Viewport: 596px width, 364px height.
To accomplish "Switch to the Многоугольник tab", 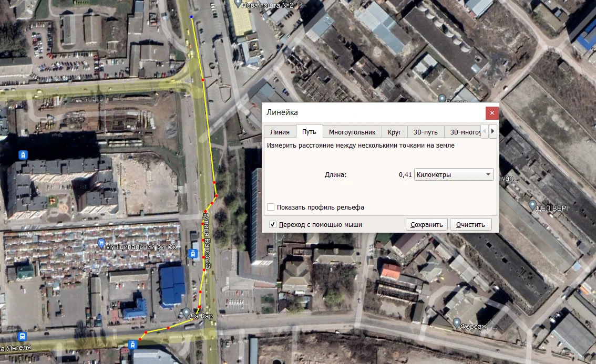I will pyautogui.click(x=352, y=132).
